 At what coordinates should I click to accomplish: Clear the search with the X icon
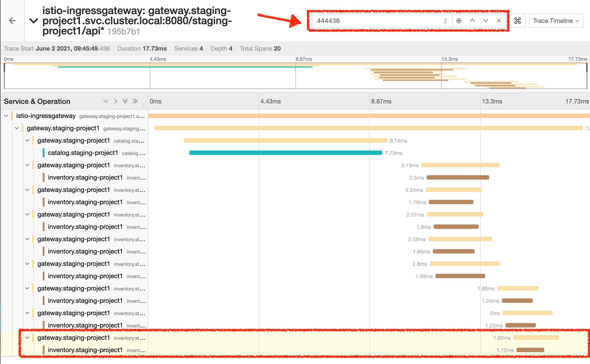click(x=499, y=21)
